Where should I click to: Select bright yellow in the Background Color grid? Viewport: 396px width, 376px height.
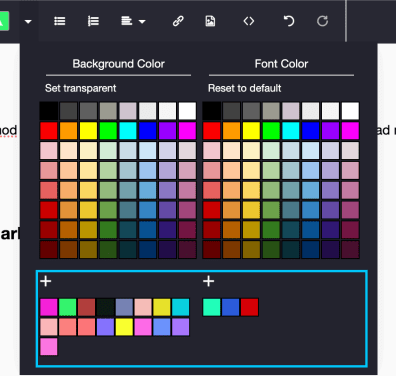coord(88,131)
